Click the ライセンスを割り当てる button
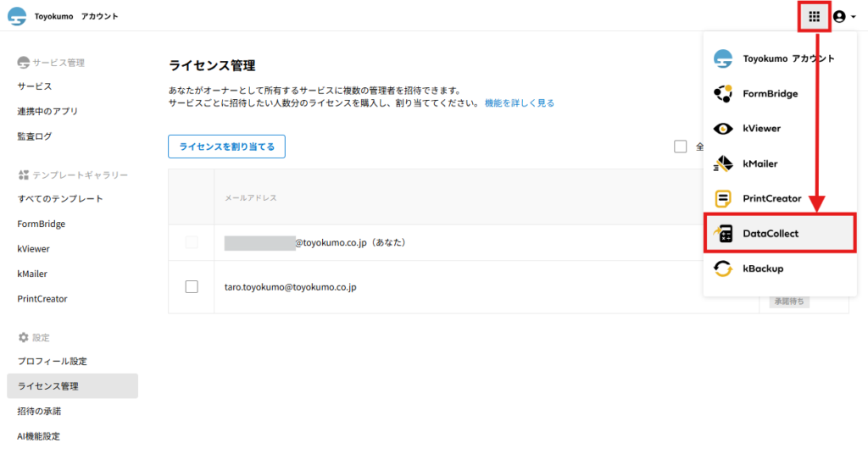Screen dimensions: 868x454 (x=226, y=147)
